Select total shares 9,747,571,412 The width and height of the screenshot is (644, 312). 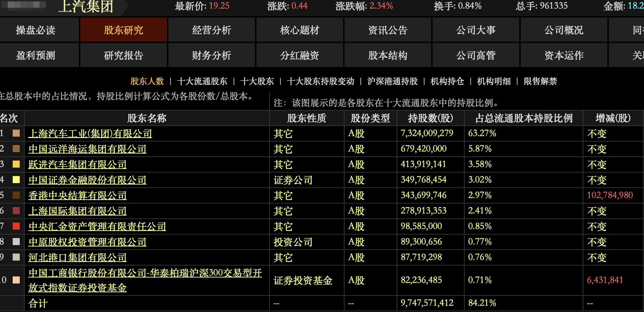427,303
